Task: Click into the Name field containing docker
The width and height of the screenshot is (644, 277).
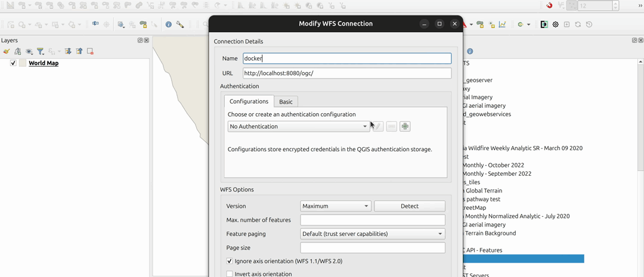Action: click(x=347, y=58)
